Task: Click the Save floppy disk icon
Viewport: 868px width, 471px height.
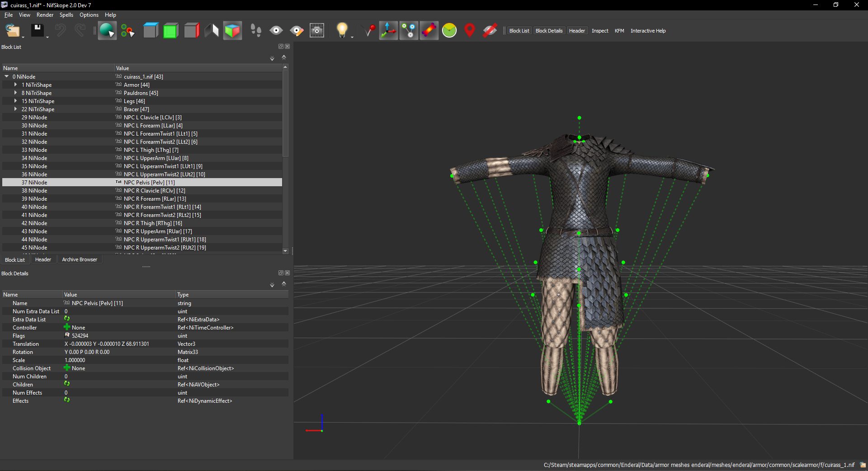Action: click(37, 30)
